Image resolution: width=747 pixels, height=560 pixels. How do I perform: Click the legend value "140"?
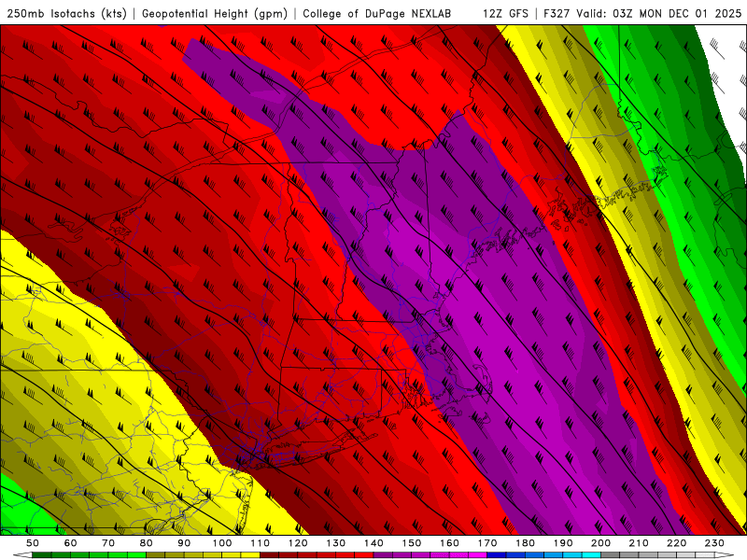tap(373, 543)
